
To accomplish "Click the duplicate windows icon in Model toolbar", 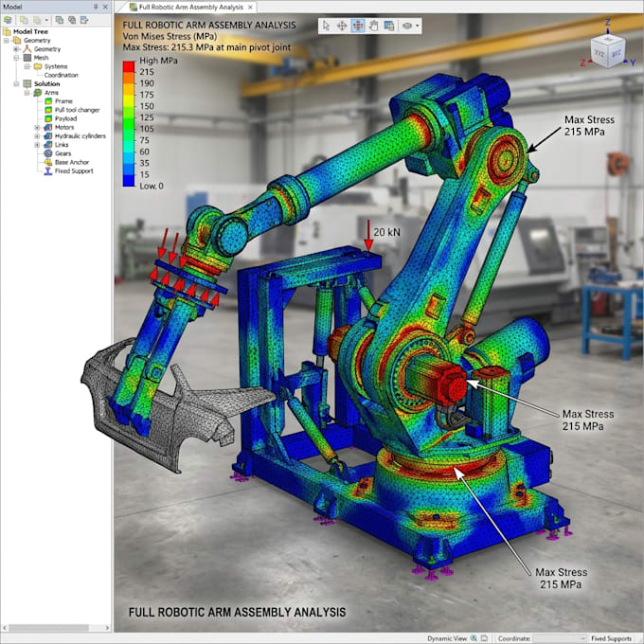I will (59, 20).
